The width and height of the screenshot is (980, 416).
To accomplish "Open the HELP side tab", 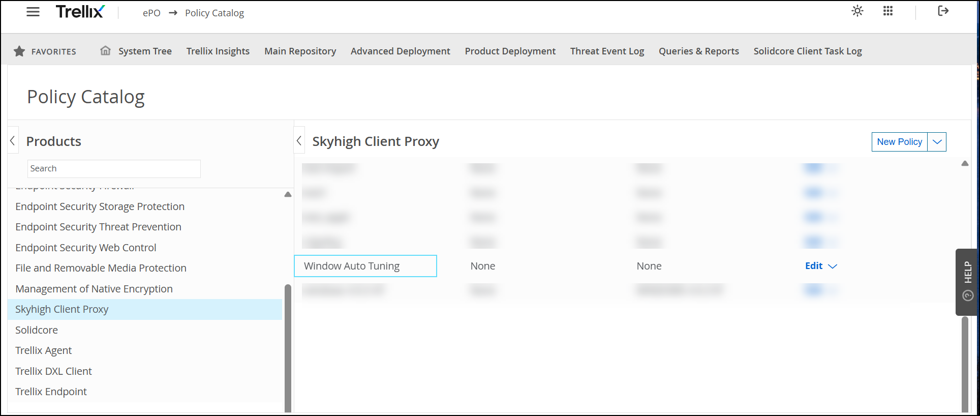I will pos(968,282).
